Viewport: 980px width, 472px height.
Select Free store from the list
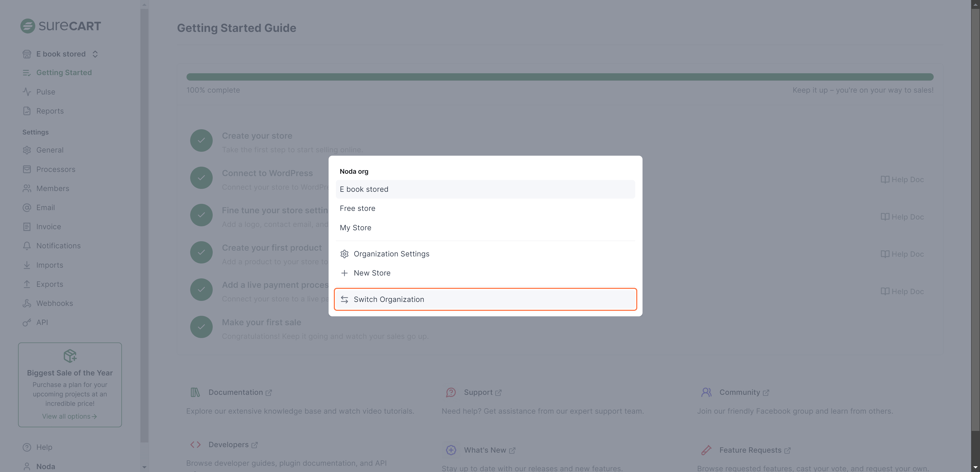(357, 209)
